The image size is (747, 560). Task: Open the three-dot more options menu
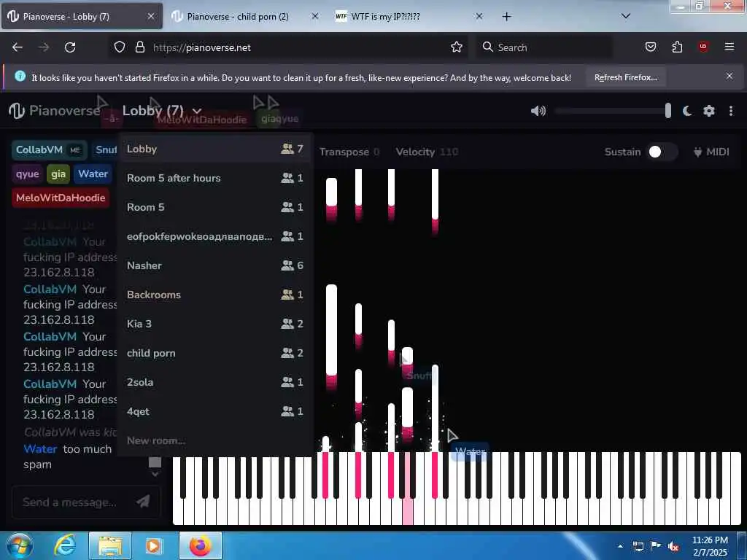click(731, 111)
